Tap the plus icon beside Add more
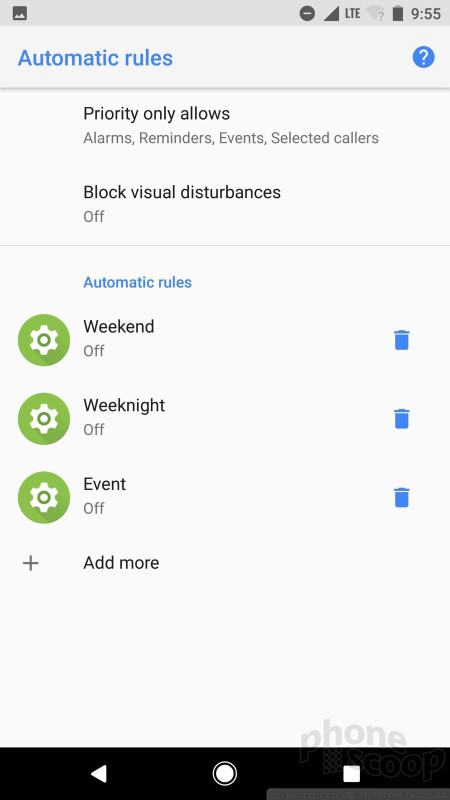This screenshot has width=450, height=800. pyautogui.click(x=31, y=563)
